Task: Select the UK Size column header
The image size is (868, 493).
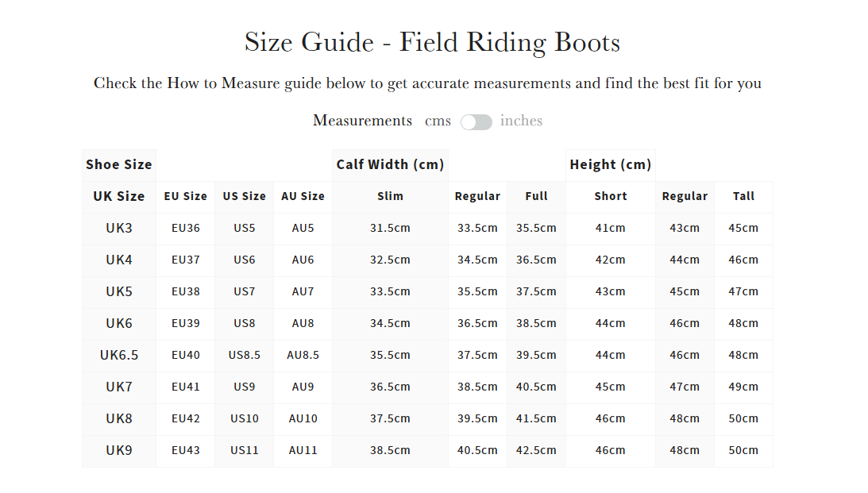Action: (119, 196)
